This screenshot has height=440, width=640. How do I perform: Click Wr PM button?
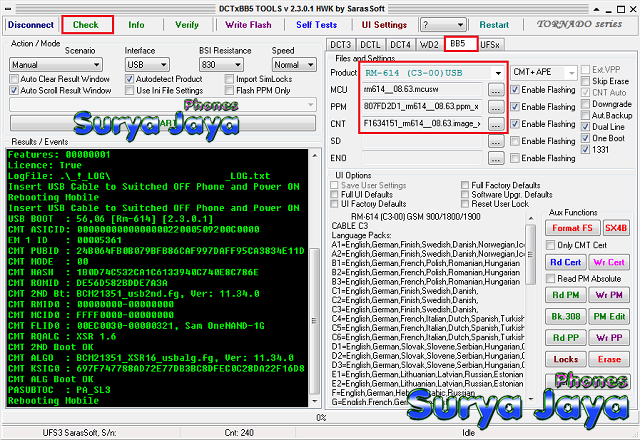point(609,295)
